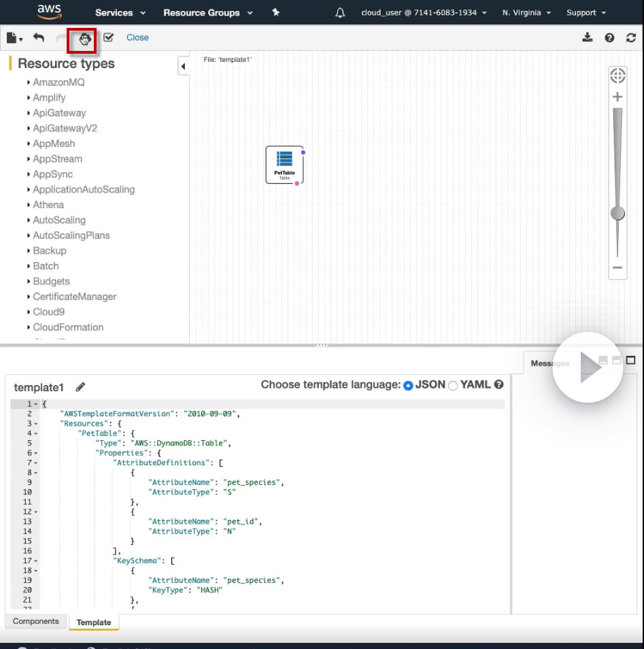Open the Services menu
This screenshot has height=649, width=644.
click(120, 13)
